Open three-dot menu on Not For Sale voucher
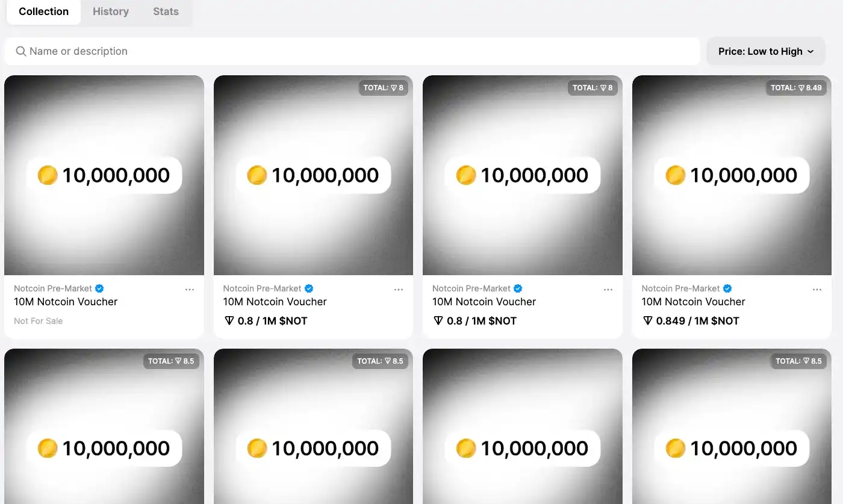The height and width of the screenshot is (504, 843). (x=190, y=290)
